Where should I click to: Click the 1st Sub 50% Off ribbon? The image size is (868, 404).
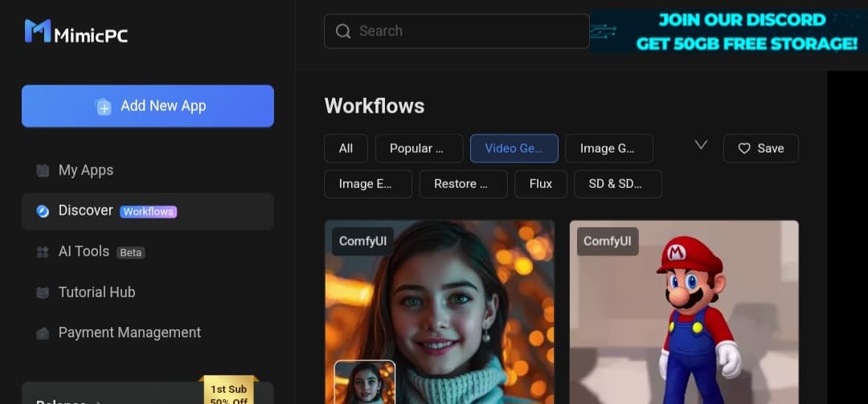228,390
